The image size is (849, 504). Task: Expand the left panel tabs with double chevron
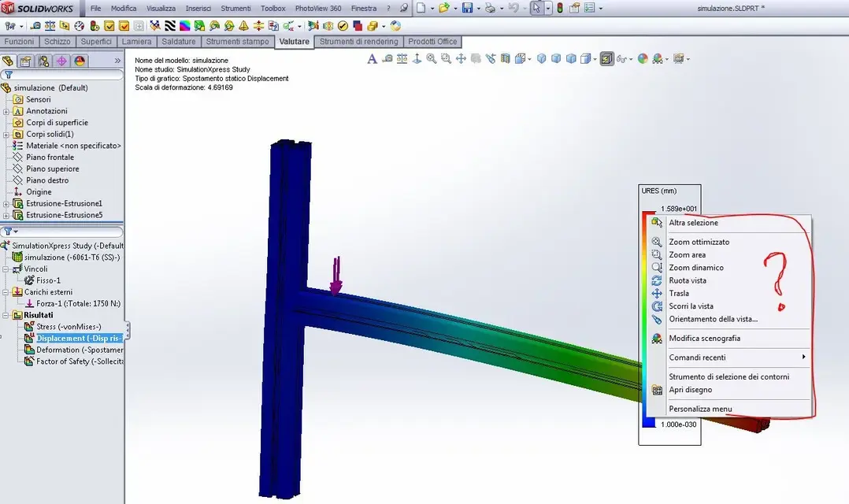117,61
